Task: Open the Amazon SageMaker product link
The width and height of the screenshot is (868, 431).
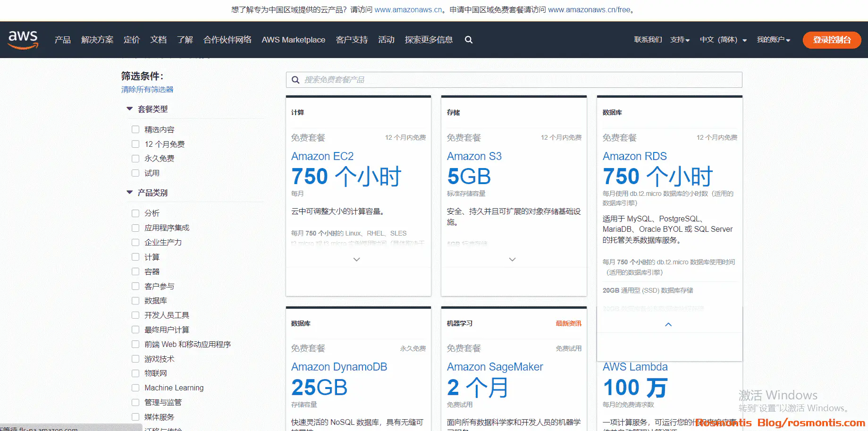Action: (x=495, y=367)
